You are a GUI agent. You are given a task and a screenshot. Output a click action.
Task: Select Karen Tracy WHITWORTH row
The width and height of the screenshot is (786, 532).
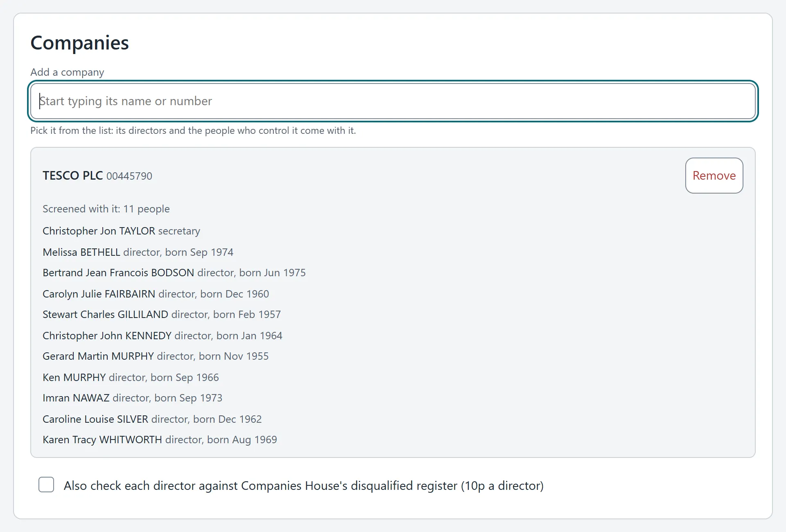[160, 440]
